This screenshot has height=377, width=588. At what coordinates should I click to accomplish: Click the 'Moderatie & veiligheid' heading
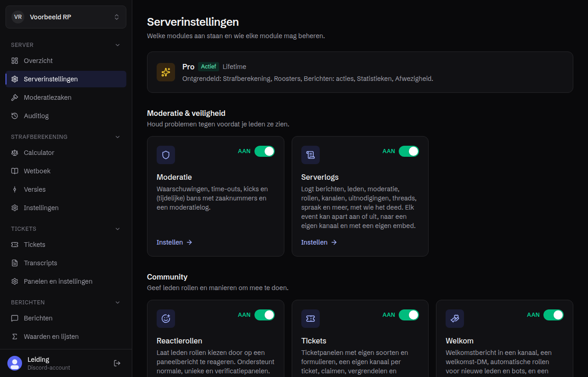186,113
